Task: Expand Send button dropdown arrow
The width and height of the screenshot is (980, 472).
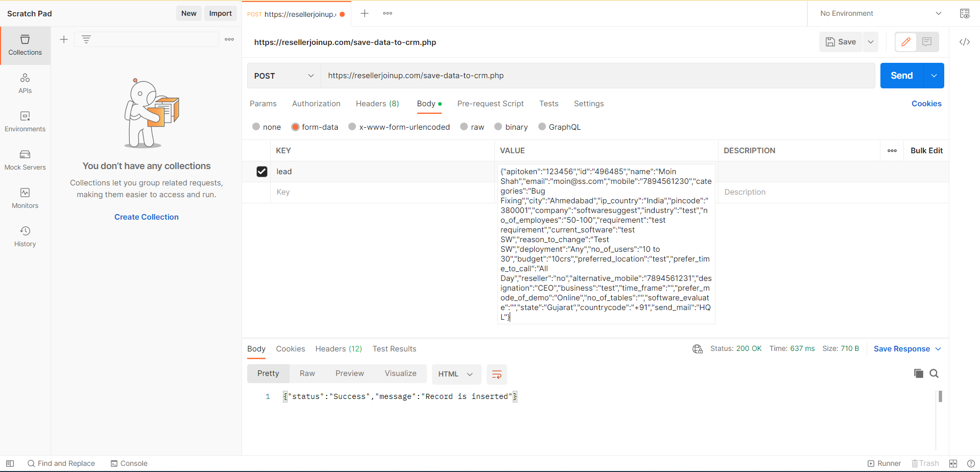Action: click(934, 76)
